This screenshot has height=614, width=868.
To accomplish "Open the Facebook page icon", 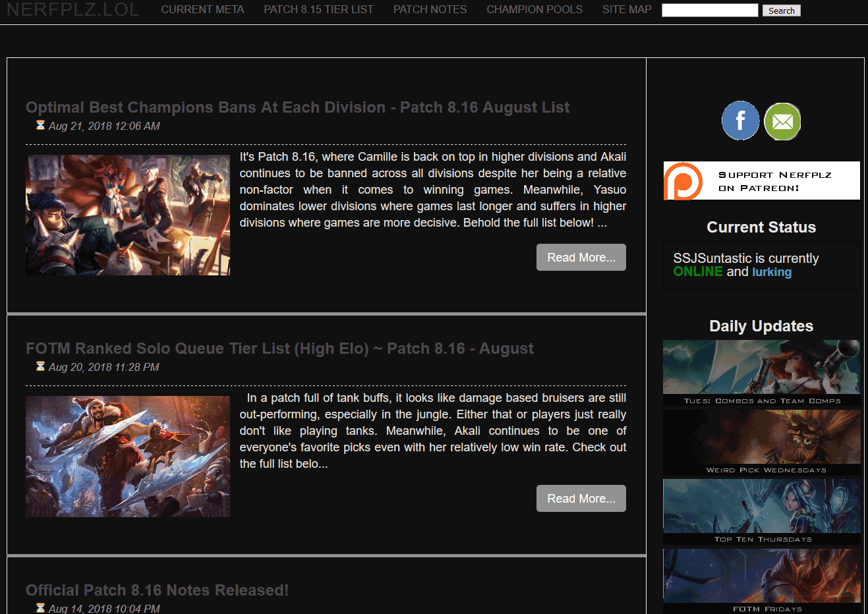I will 740,121.
